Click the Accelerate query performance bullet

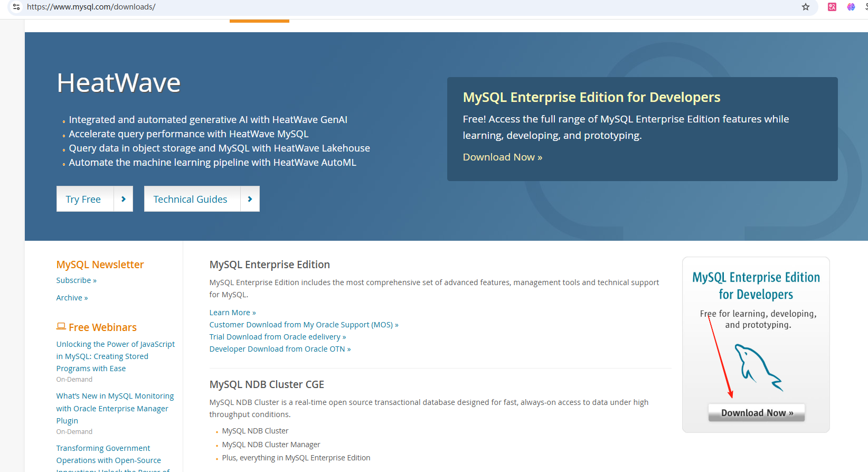188,134
